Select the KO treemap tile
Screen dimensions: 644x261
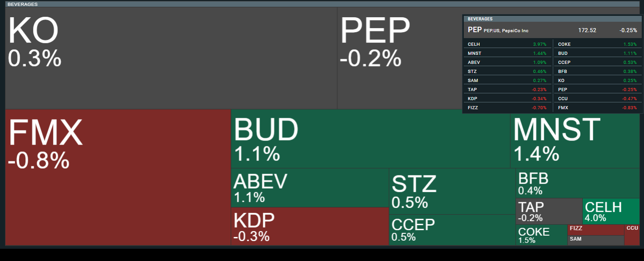171,58
